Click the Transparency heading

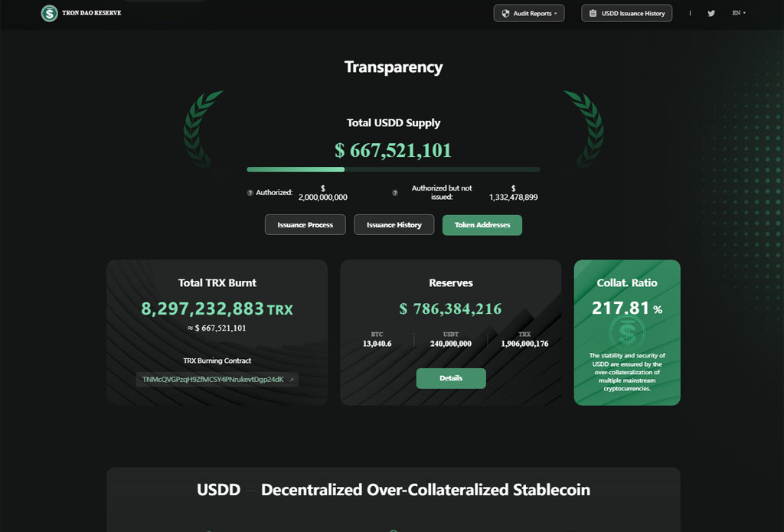(394, 67)
